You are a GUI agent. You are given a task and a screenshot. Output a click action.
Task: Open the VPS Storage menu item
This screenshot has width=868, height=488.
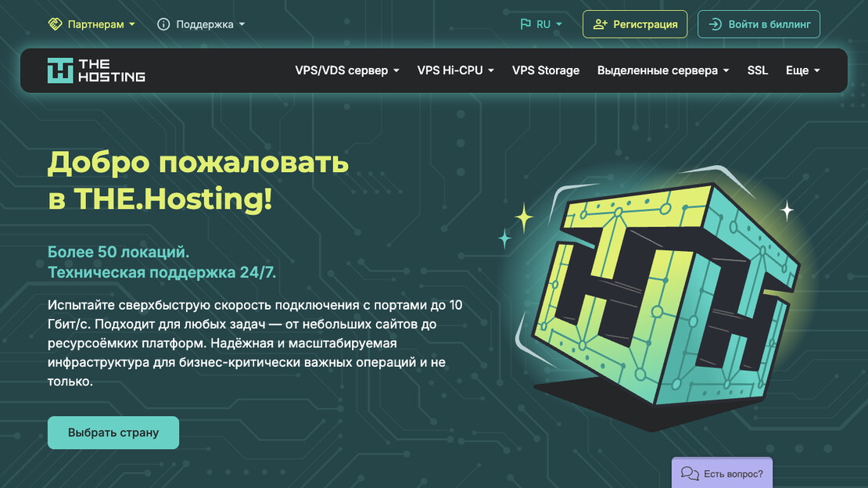(x=546, y=70)
